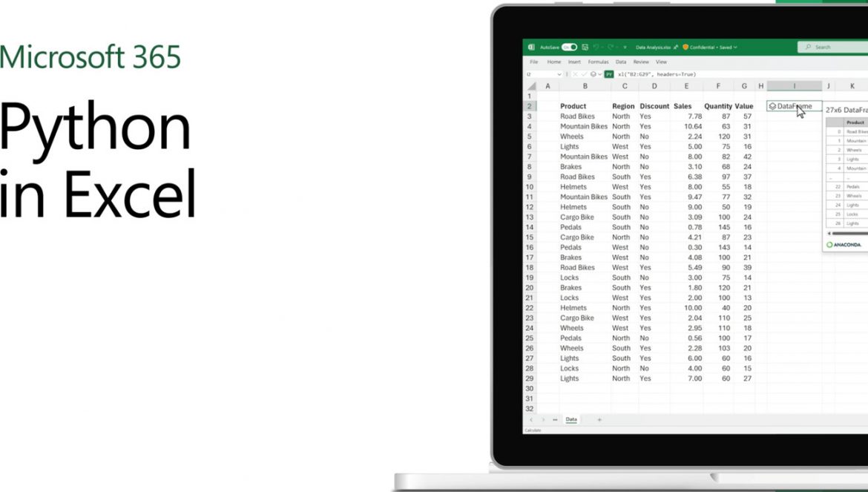Click the Product column header in the preview card
Screen dimensions: 868x492
click(x=856, y=122)
